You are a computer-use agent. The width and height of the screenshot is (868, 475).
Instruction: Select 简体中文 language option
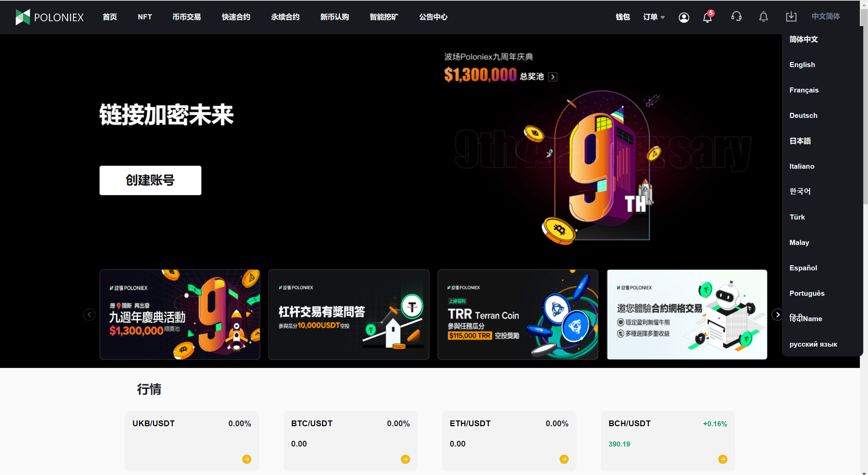[804, 39]
